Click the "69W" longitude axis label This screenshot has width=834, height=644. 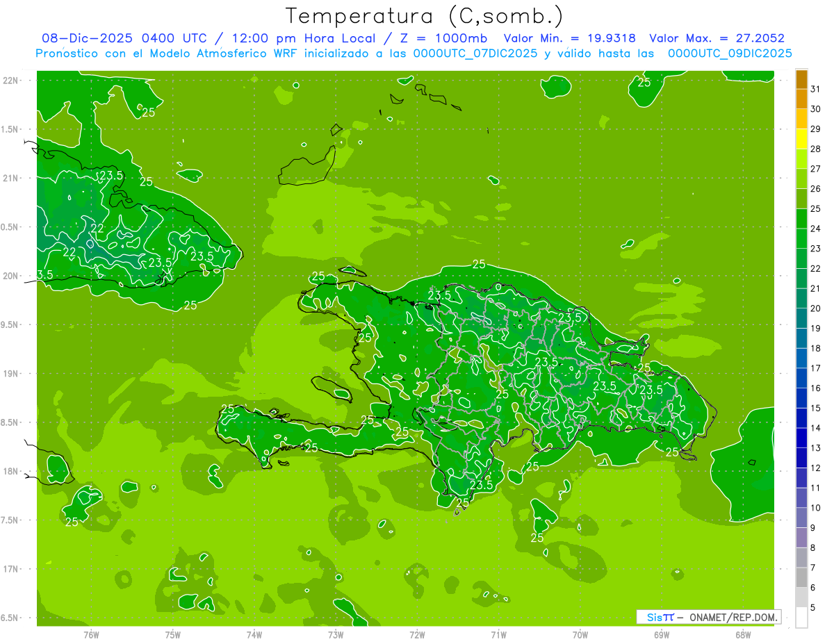662,635
